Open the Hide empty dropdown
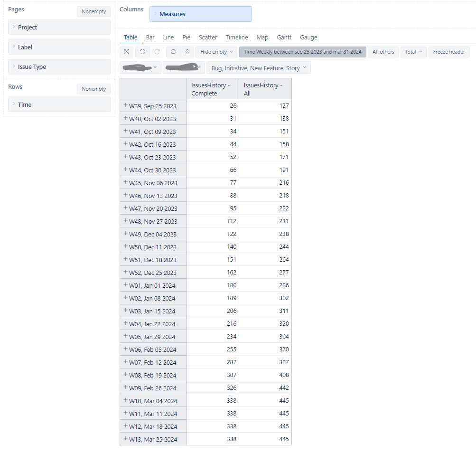476x453 pixels. coord(216,52)
